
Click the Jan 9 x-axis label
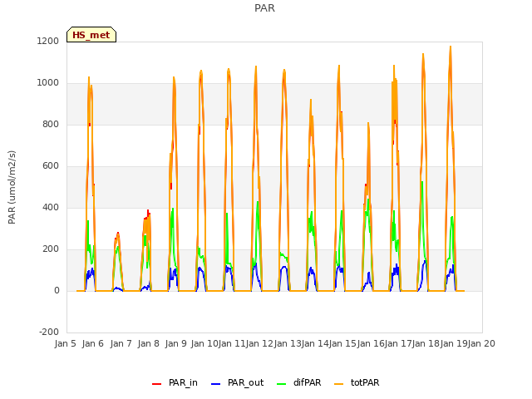[176, 343]
